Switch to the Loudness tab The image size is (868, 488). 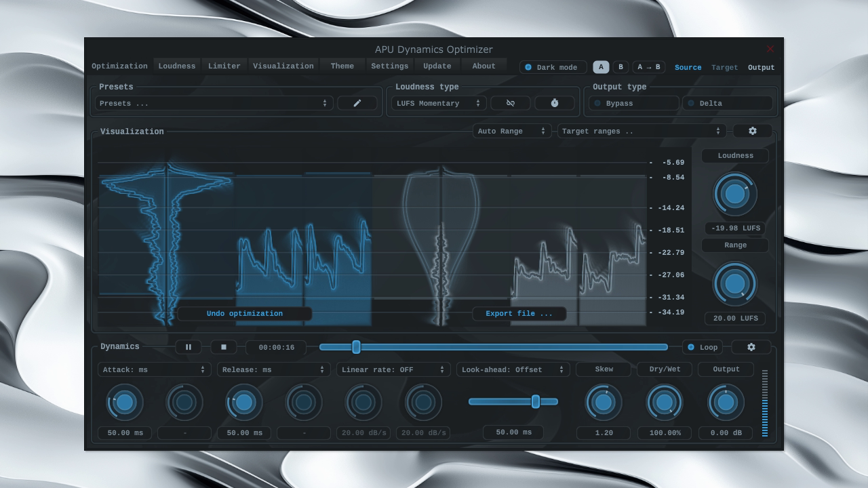(177, 66)
